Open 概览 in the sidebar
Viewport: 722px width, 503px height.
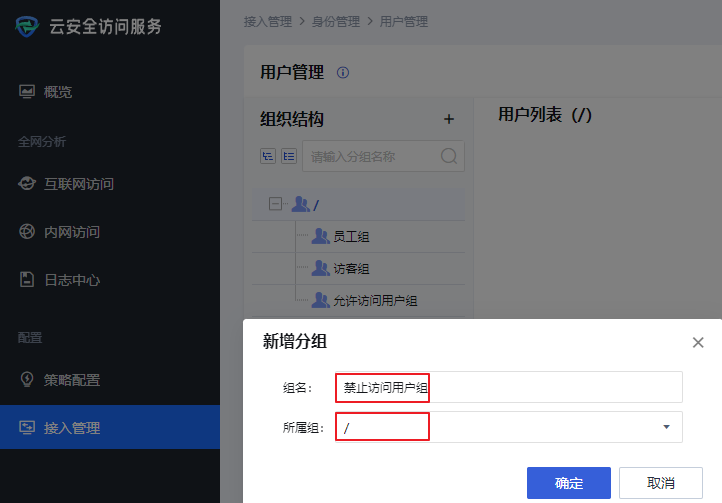pyautogui.click(x=58, y=92)
